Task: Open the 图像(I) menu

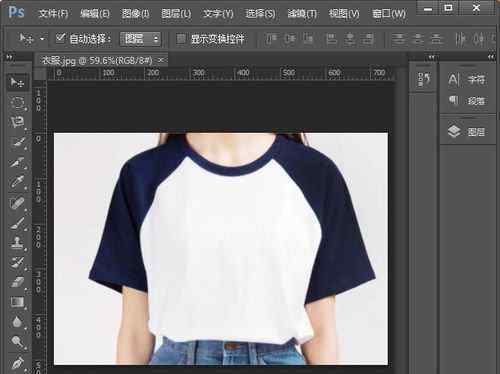Action: point(136,14)
